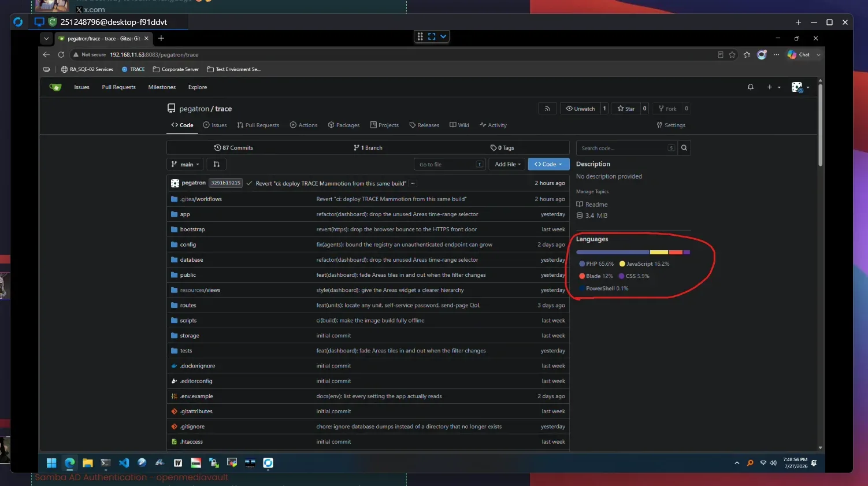Viewport: 868px width, 486px height.
Task: Open the Gitea logo home link
Action: (55, 87)
